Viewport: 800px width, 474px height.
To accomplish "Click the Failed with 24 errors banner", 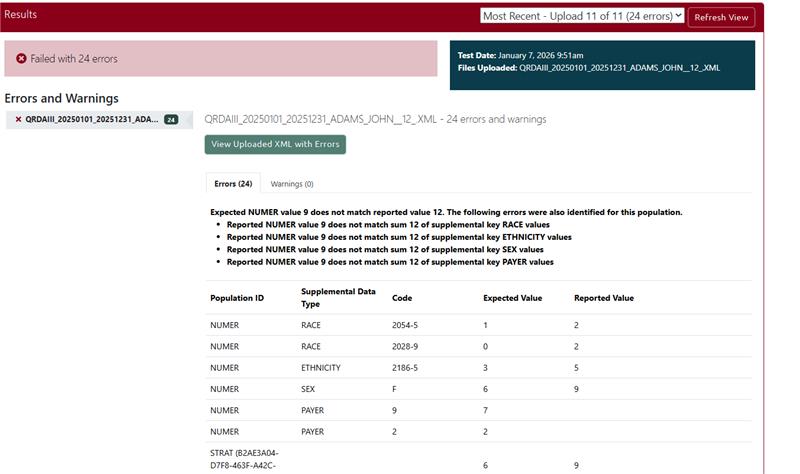I will 221,59.
